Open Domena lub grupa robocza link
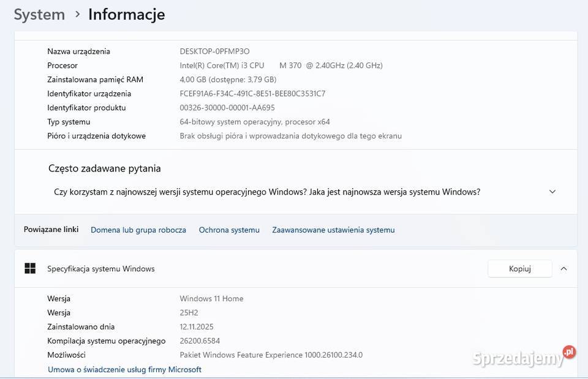 tap(138, 230)
